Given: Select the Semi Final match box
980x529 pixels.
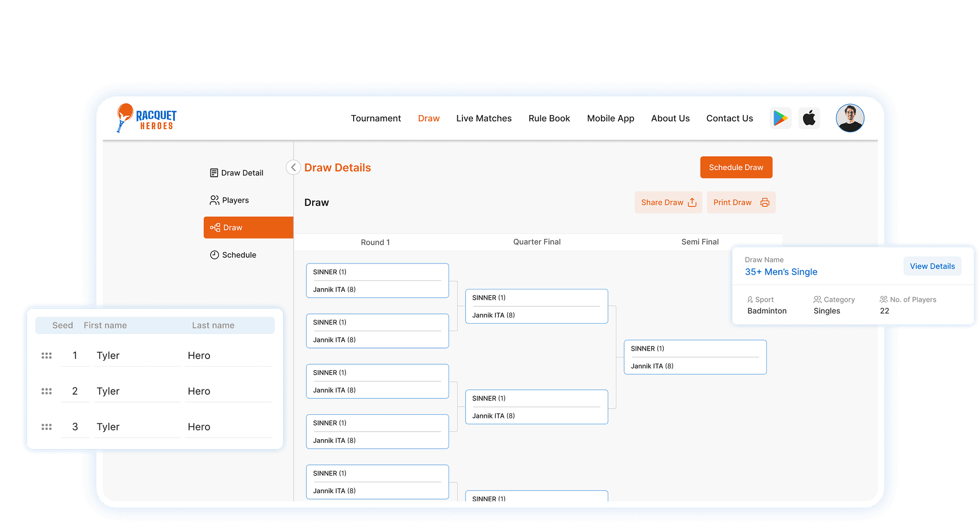Looking at the screenshot, I should (695, 357).
